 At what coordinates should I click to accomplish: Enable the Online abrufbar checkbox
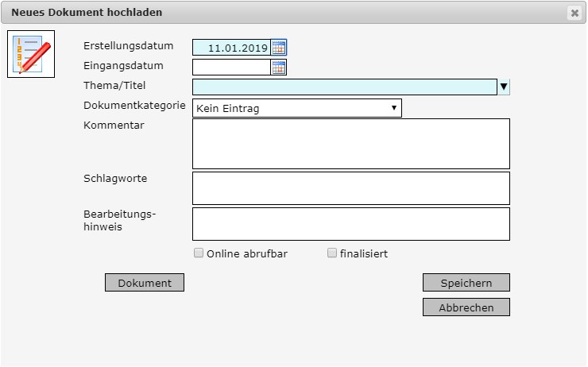[x=199, y=253]
